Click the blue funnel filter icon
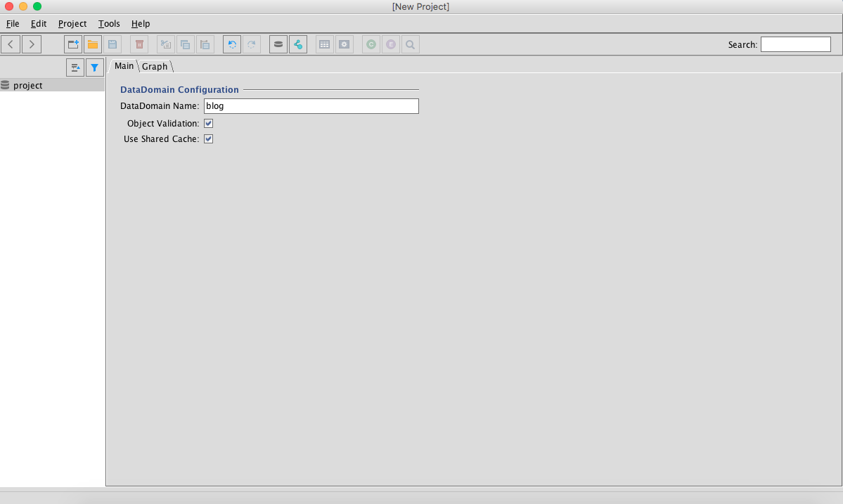The width and height of the screenshot is (843, 504). pos(95,67)
